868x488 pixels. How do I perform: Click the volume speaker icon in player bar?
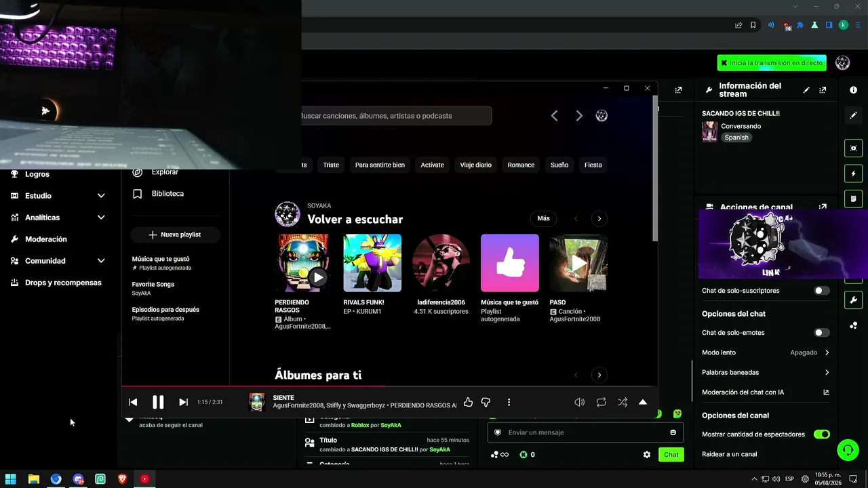(x=579, y=402)
